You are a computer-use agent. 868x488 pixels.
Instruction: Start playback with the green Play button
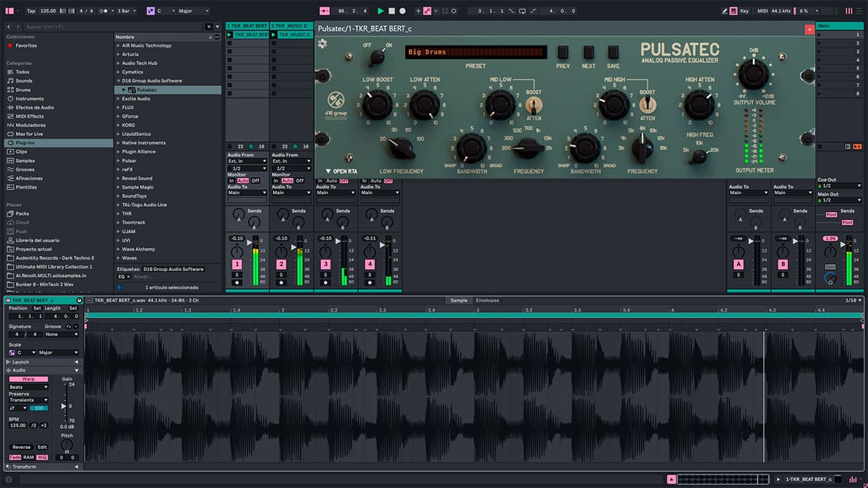(380, 11)
